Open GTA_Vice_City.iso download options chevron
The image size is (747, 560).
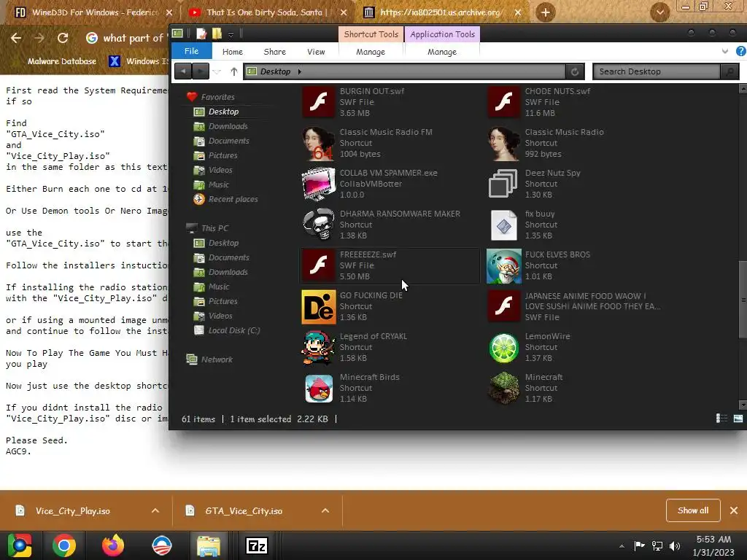[x=325, y=510]
